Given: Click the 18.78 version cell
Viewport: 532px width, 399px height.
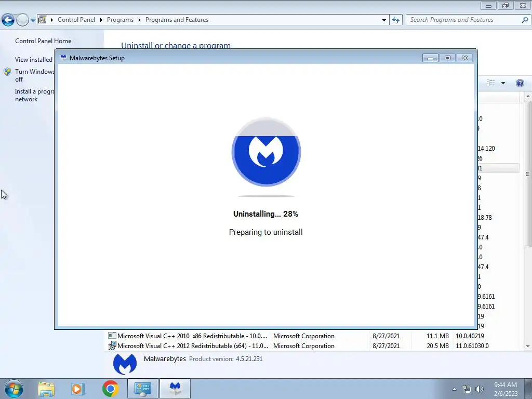Looking at the screenshot, I should [x=485, y=218].
